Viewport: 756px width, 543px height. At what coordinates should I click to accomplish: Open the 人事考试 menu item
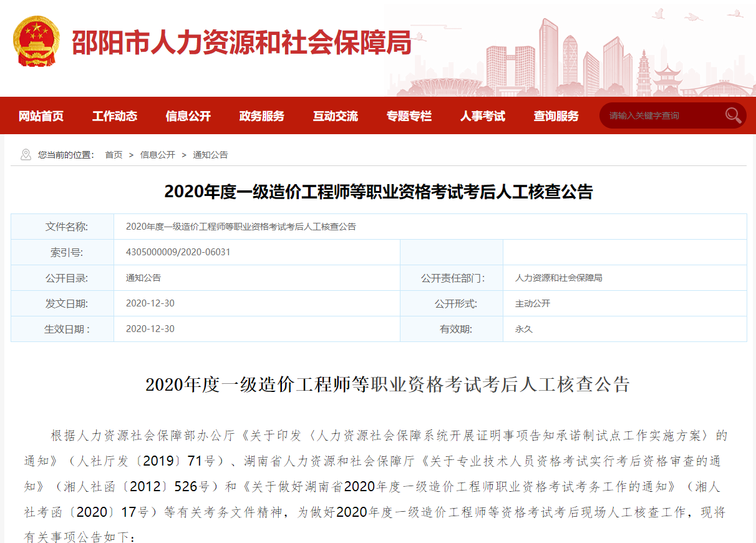click(x=483, y=116)
